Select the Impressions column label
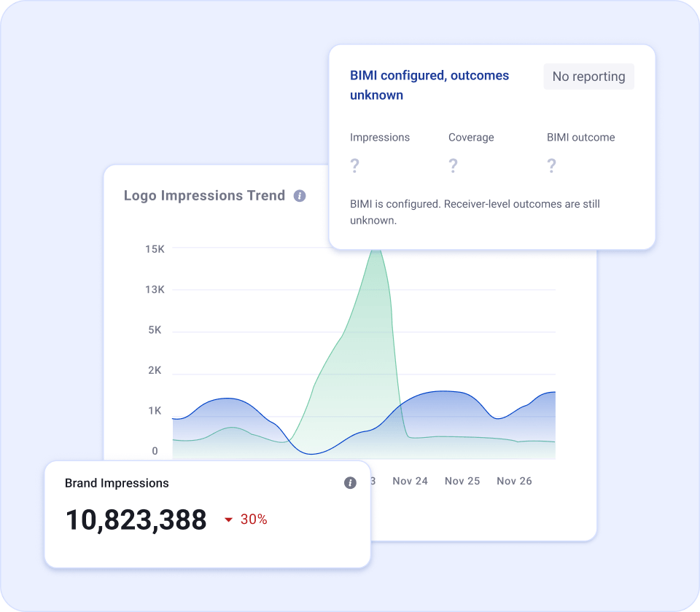 click(379, 138)
